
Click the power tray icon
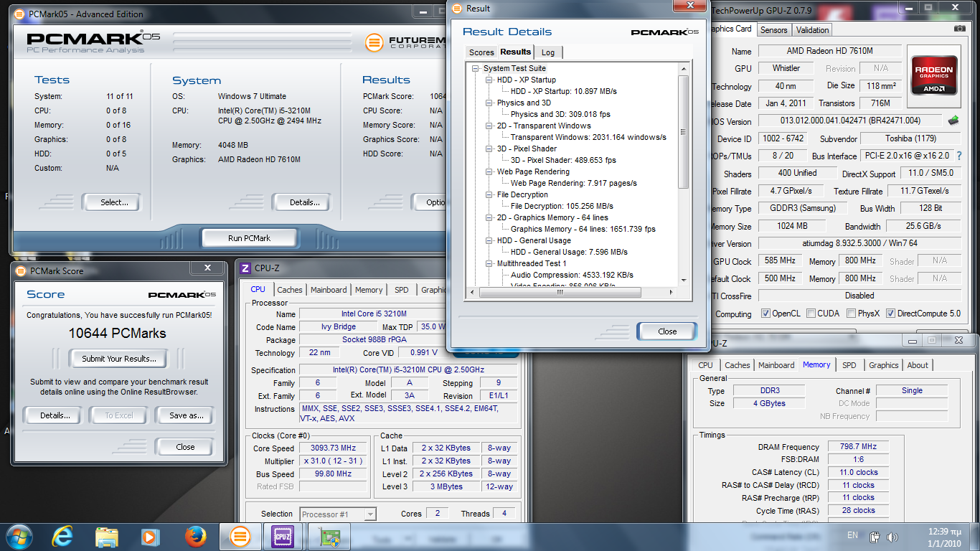click(x=875, y=537)
